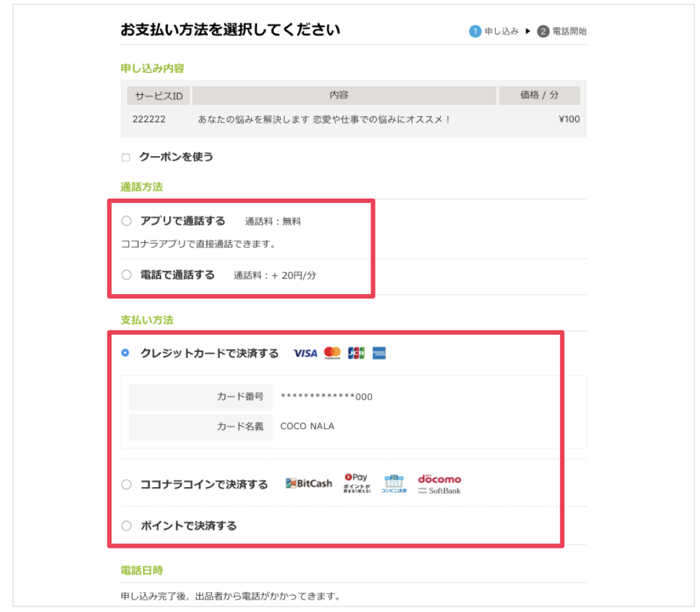Click the masked カード番号 field
Screen dimensions: 700x612
coord(325,396)
